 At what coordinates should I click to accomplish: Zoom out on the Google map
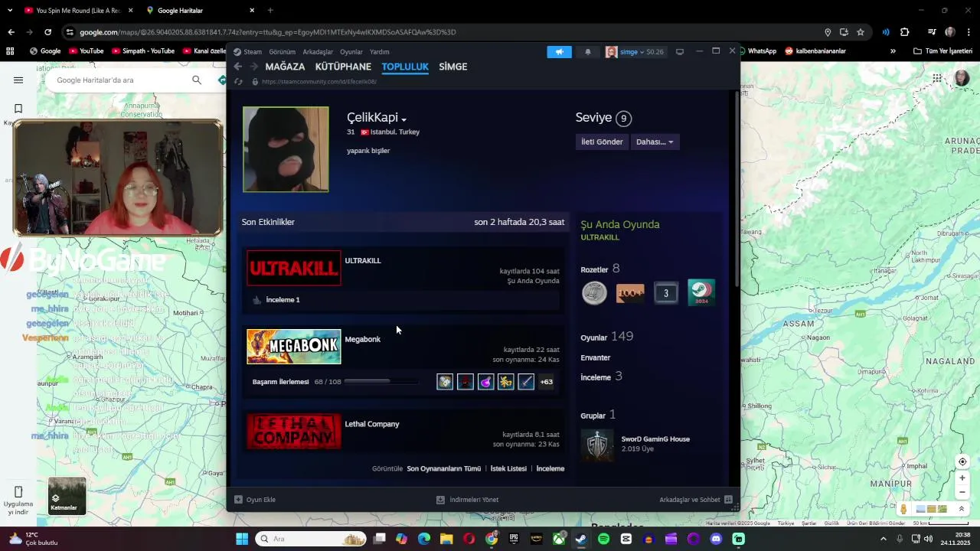962,492
